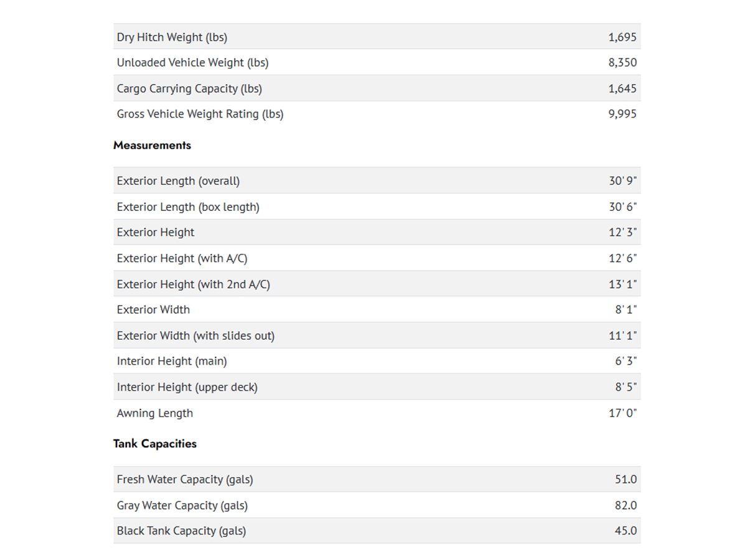
Task: Click the Interior Height (upper deck) label
Action: tap(187, 387)
